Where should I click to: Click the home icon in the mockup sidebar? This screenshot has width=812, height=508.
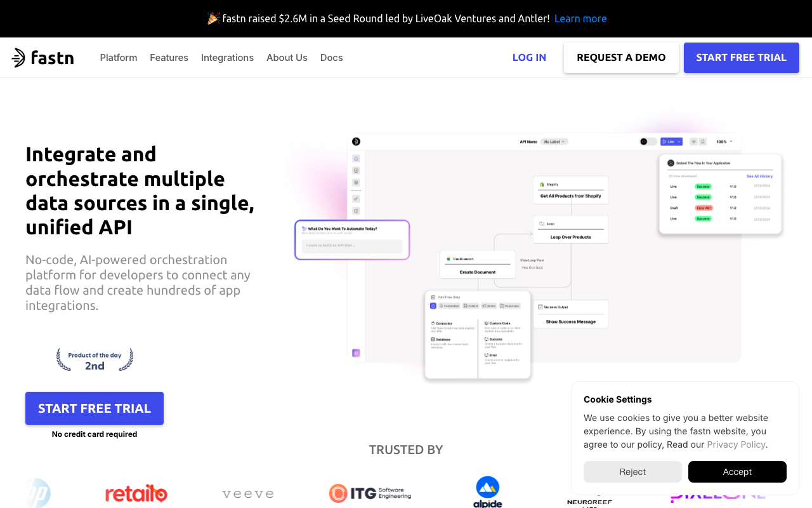click(356, 158)
